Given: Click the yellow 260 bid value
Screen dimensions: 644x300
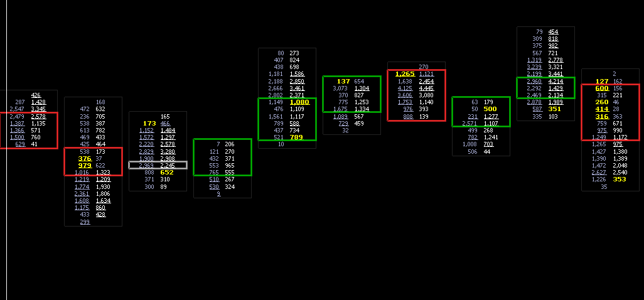Looking at the screenshot, I should click(602, 102).
